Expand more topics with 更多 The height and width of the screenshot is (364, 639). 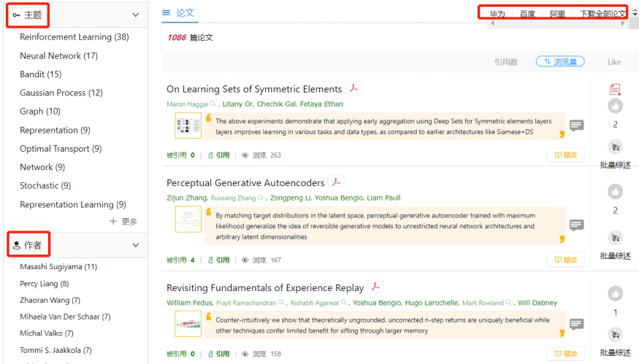(123, 221)
